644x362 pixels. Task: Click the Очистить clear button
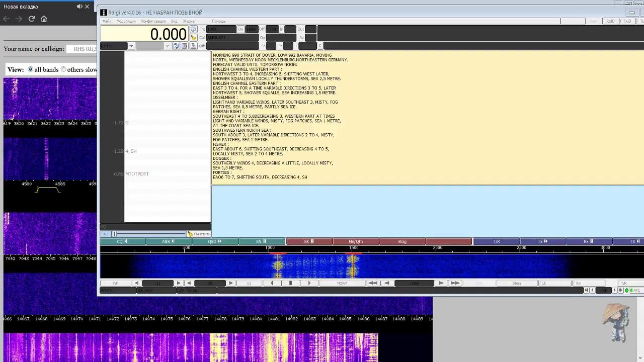tap(198, 234)
